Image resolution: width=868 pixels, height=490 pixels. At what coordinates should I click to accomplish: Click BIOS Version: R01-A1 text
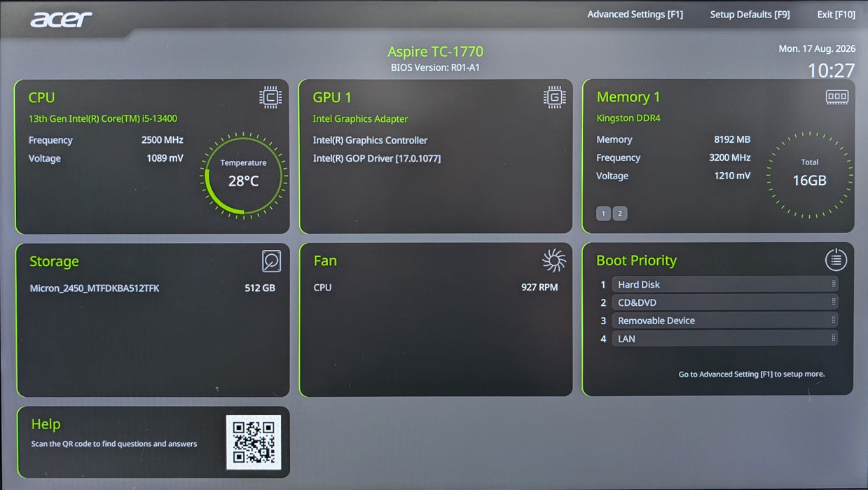[x=435, y=68]
